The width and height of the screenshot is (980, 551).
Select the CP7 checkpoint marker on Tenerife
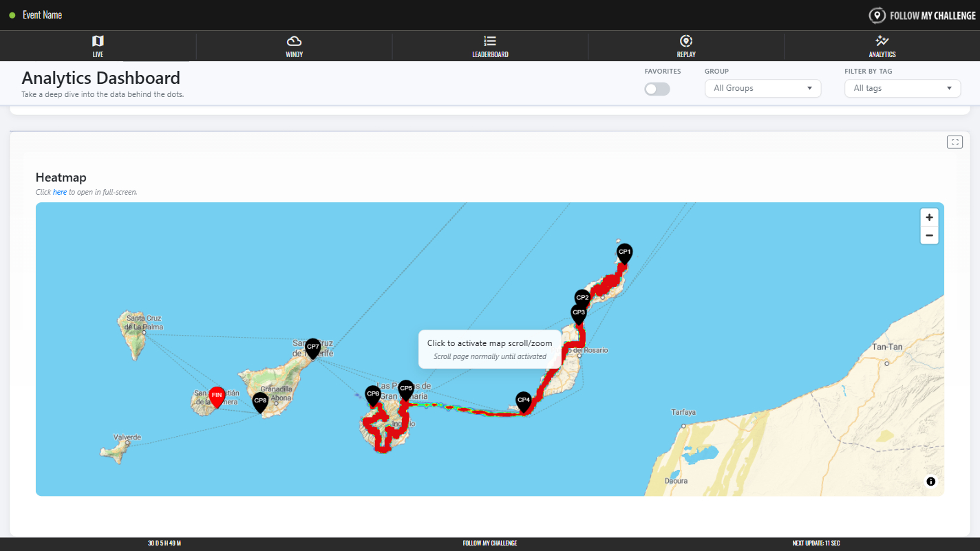tap(312, 347)
